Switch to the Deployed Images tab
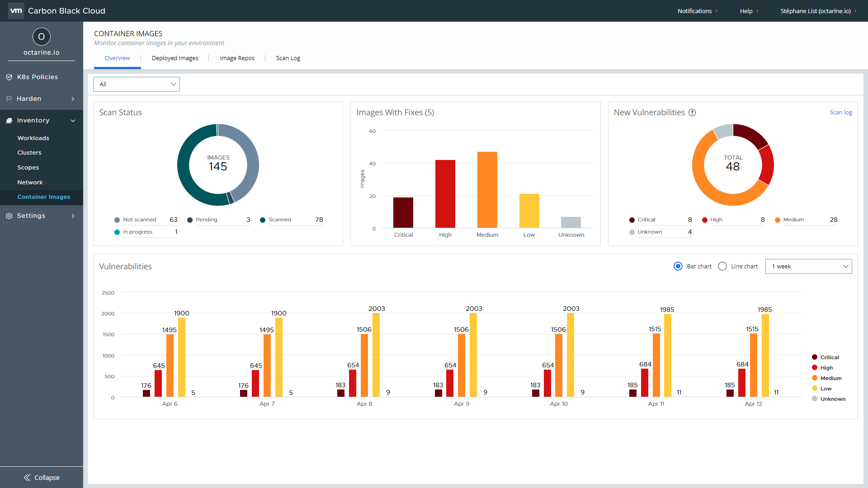This screenshot has height=488, width=868. tap(175, 58)
